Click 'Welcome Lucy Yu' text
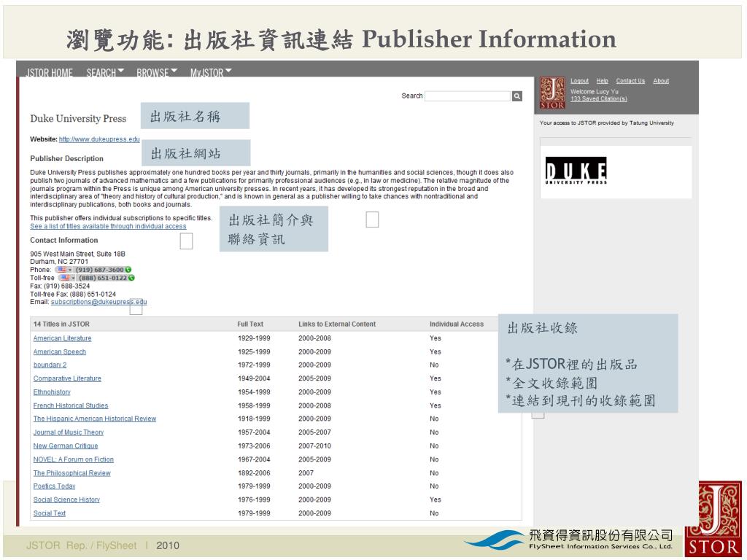 [595, 91]
